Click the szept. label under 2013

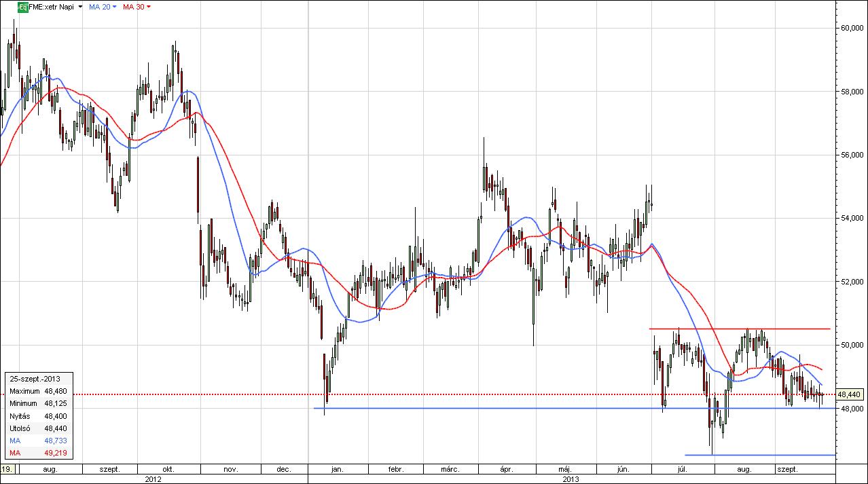click(788, 469)
